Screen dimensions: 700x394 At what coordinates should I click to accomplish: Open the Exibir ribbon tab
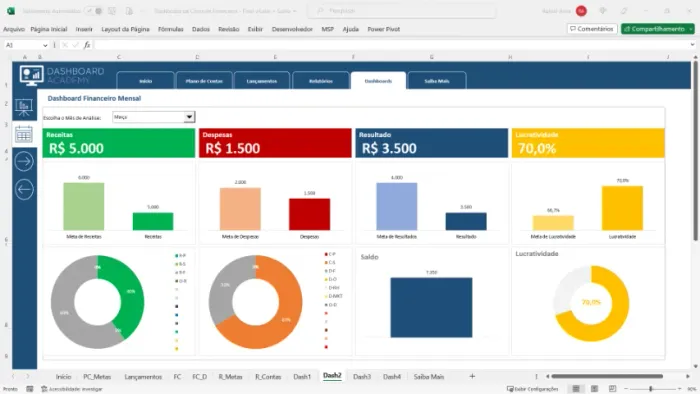[x=255, y=29]
